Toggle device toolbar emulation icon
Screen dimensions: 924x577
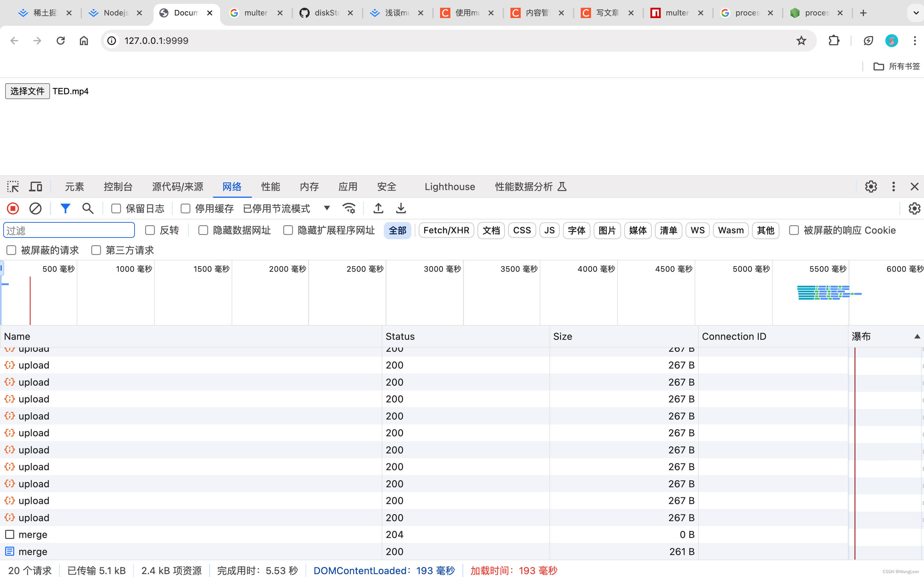(x=36, y=187)
